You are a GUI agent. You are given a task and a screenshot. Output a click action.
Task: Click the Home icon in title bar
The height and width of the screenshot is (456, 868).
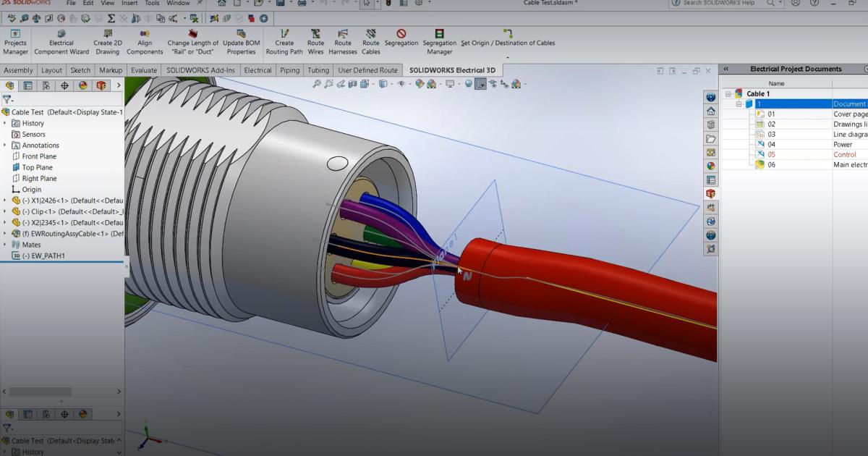pyautogui.click(x=223, y=4)
